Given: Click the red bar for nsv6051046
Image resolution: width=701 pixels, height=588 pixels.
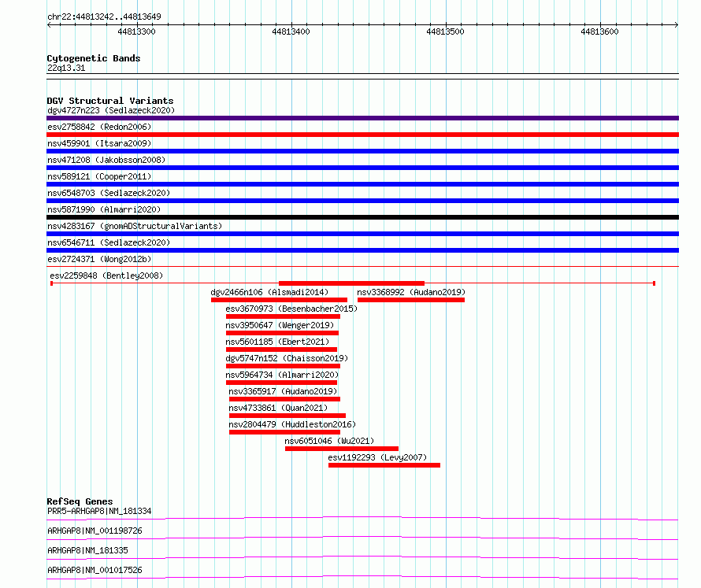Looking at the screenshot, I should coord(342,449).
